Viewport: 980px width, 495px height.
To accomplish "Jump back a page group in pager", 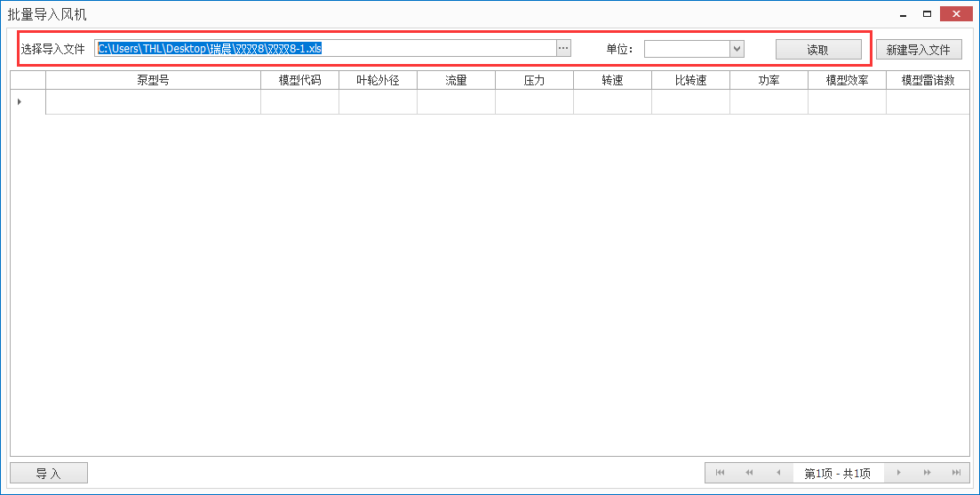I will click(749, 473).
